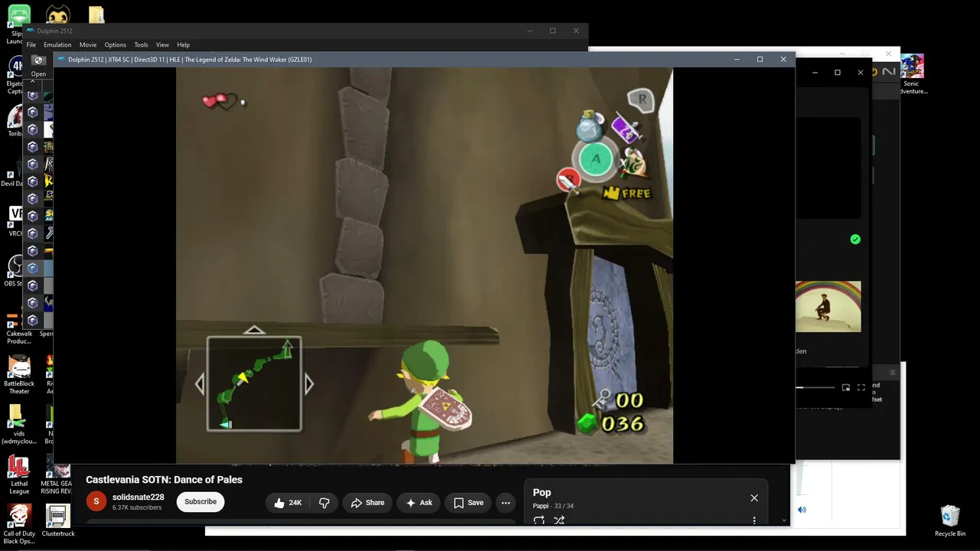Image resolution: width=980 pixels, height=551 pixels.
Task: Open the Help menu in Dolphin
Action: point(183,45)
